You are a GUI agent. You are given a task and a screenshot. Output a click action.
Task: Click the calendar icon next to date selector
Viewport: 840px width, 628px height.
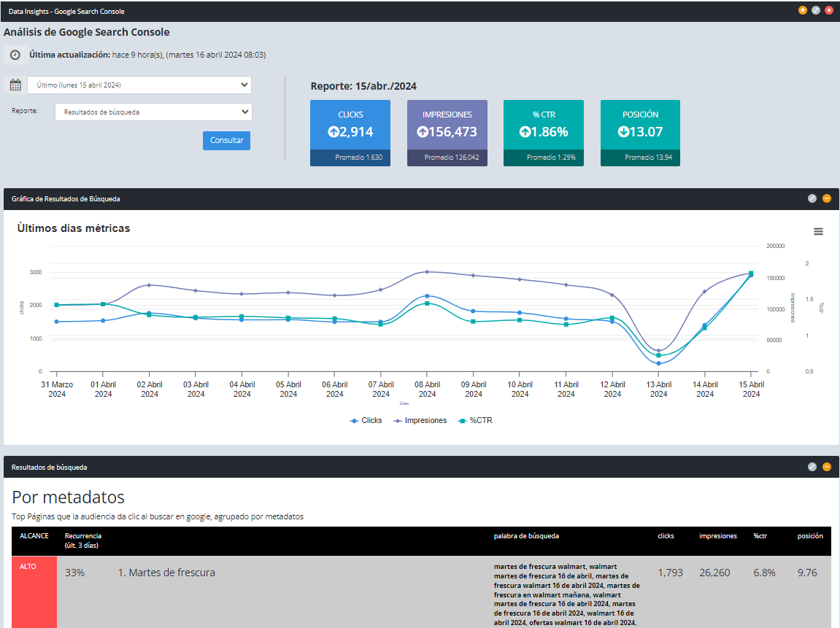[14, 85]
